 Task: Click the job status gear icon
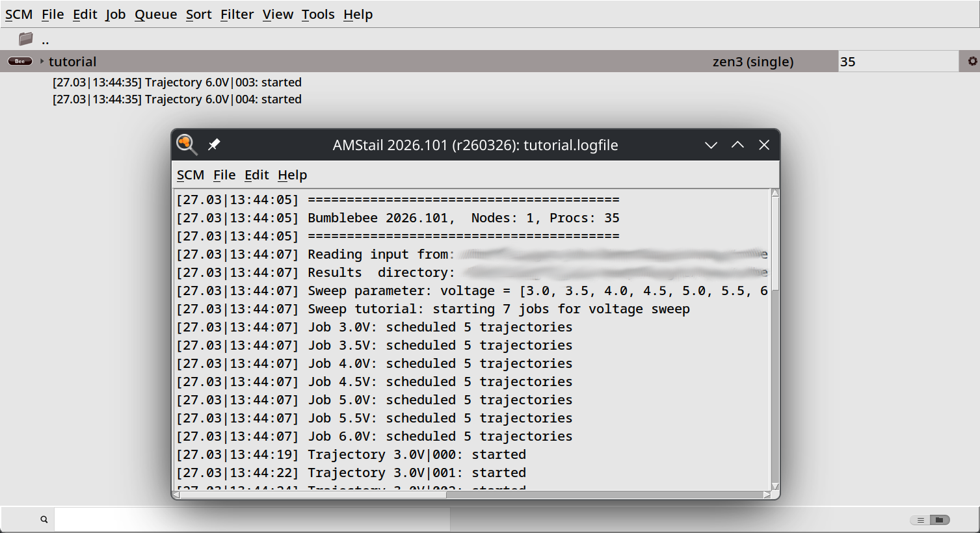coord(972,61)
